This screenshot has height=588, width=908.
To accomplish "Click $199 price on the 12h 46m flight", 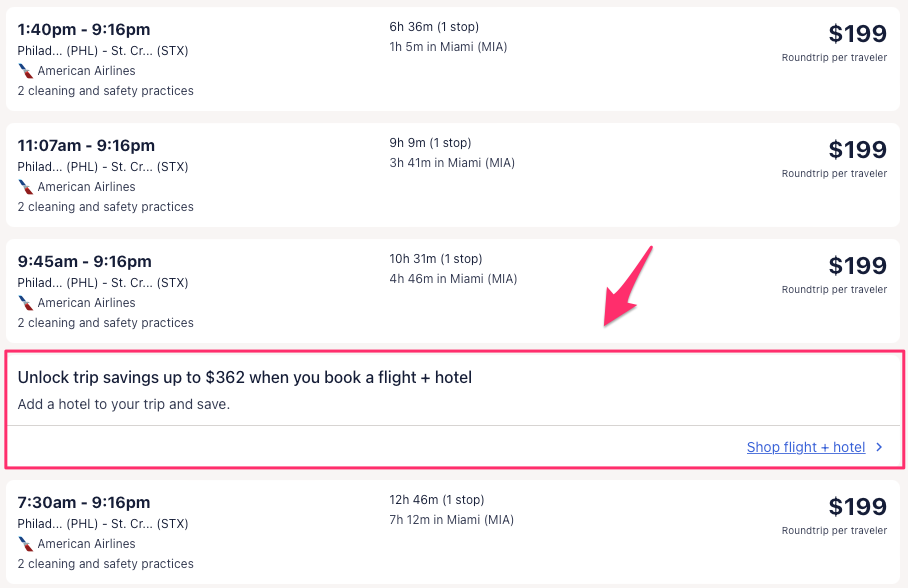I will click(857, 507).
